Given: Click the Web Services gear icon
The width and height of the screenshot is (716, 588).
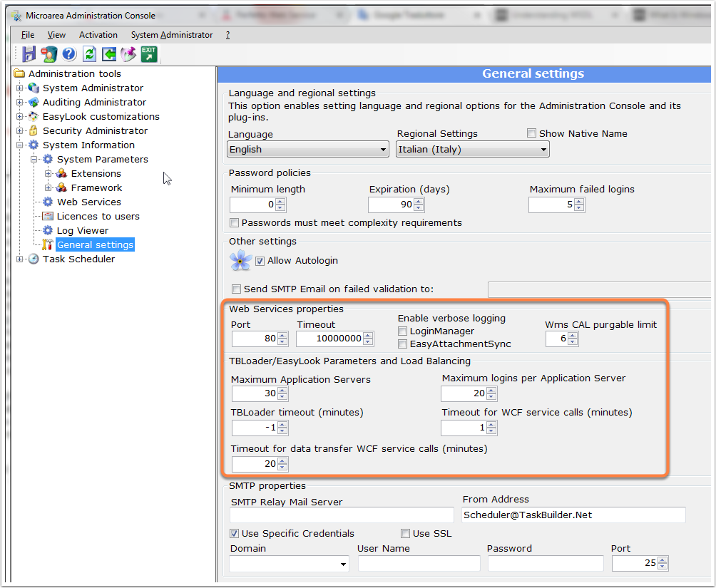Looking at the screenshot, I should click(48, 202).
